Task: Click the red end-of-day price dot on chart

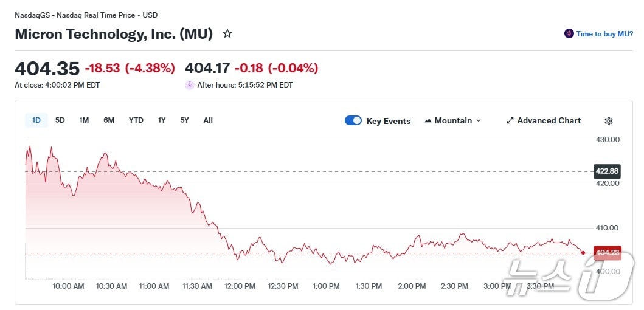Action: click(583, 252)
